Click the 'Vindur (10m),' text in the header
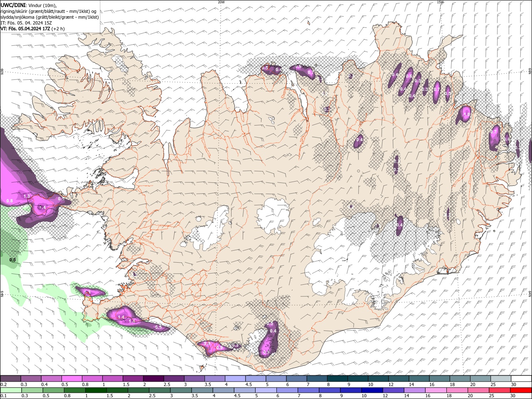 pyautogui.click(x=43, y=5)
